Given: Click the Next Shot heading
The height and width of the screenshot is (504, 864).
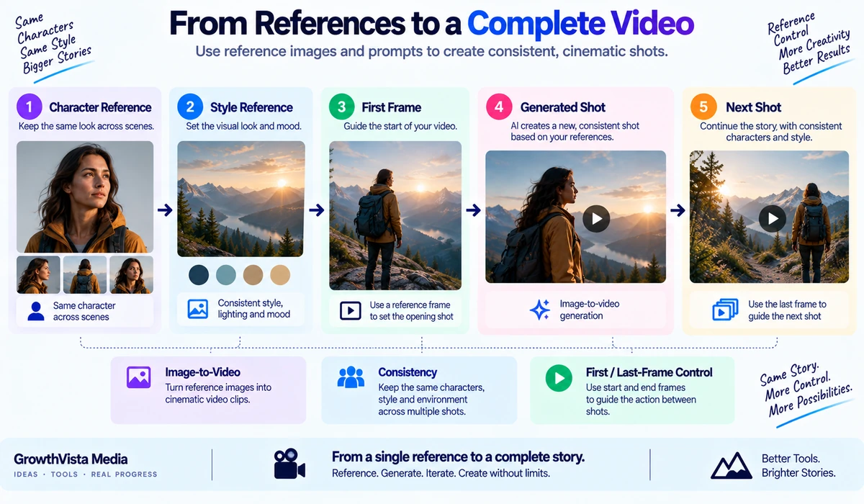Looking at the screenshot, I should 753,107.
